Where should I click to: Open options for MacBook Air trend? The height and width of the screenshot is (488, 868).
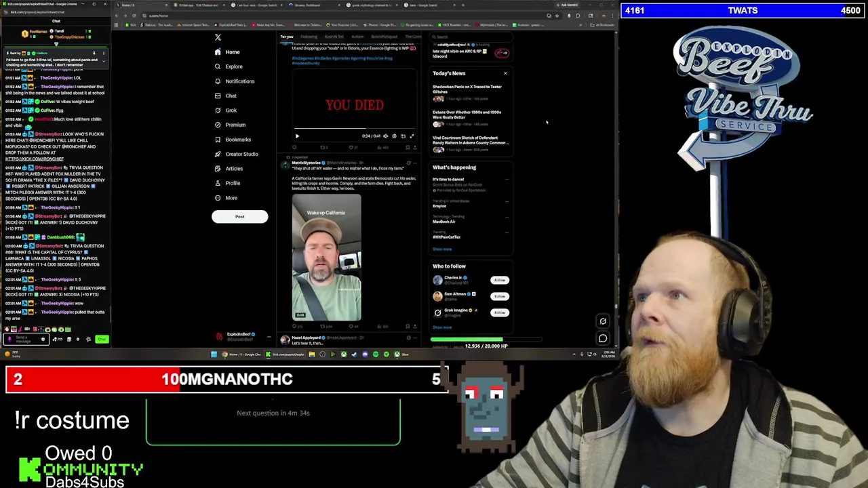pyautogui.click(x=507, y=218)
